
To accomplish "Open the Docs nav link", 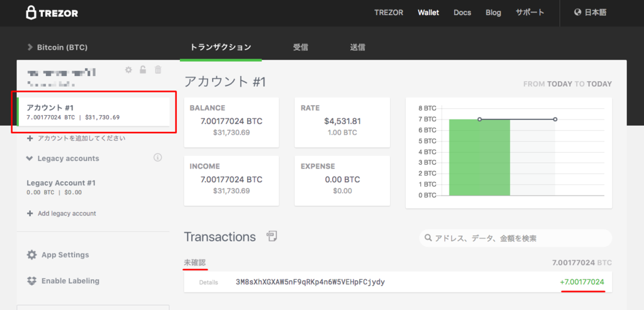I will click(x=462, y=13).
